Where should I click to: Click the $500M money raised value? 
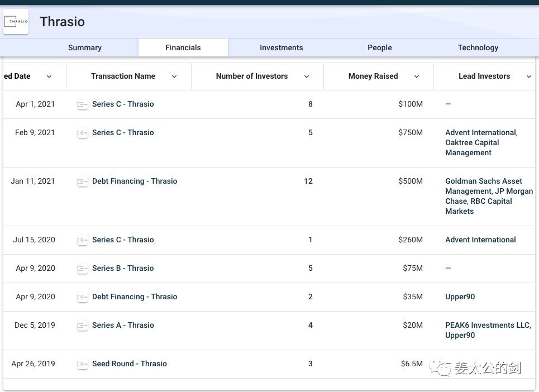411,181
